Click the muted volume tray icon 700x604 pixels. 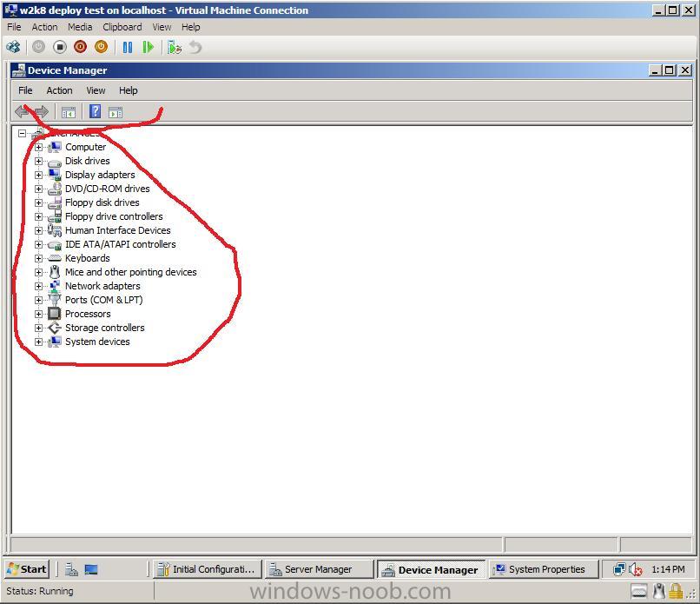[x=635, y=569]
